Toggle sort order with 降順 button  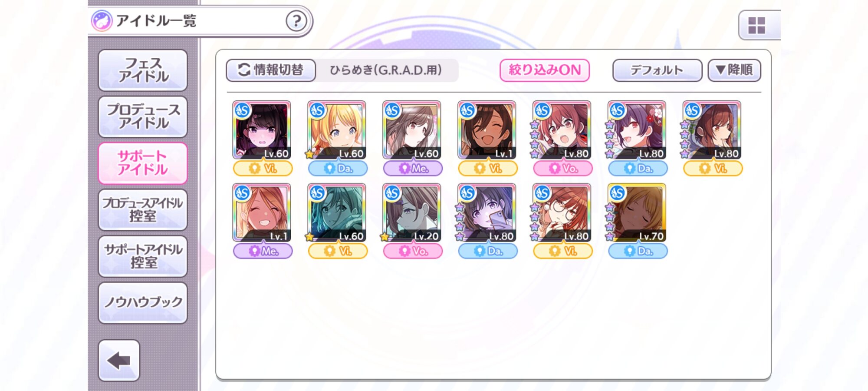click(x=734, y=70)
